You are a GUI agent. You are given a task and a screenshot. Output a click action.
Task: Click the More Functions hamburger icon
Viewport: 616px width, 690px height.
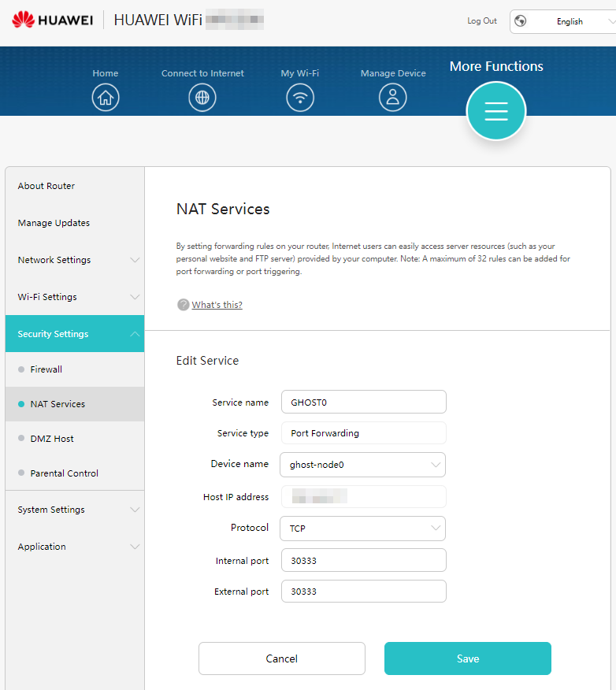pyautogui.click(x=495, y=112)
